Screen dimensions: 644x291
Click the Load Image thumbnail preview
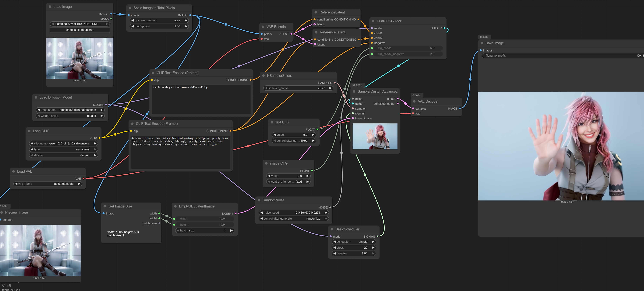[x=80, y=58]
